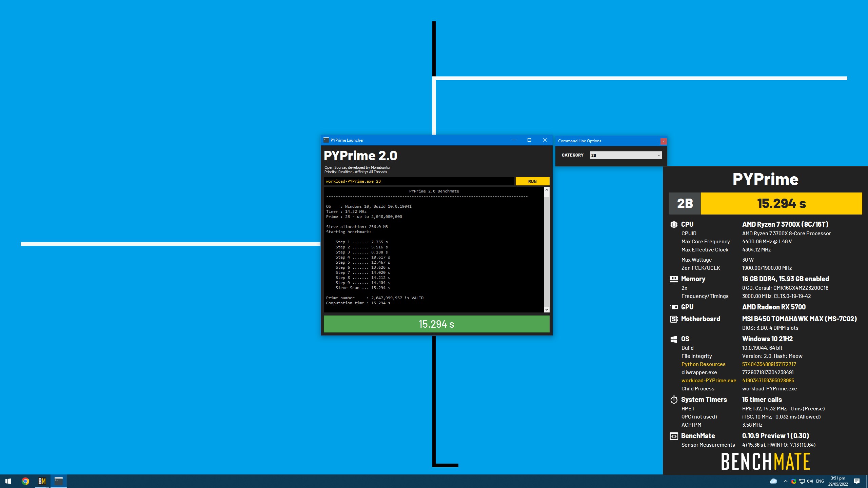Minimize the PYPrime Launcher window
The image size is (868, 488).
click(514, 140)
